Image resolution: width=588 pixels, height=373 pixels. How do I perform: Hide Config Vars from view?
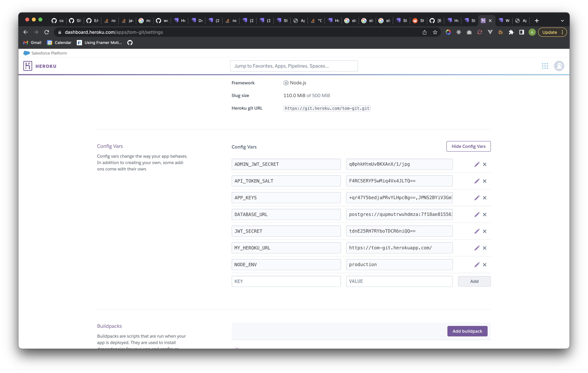468,146
